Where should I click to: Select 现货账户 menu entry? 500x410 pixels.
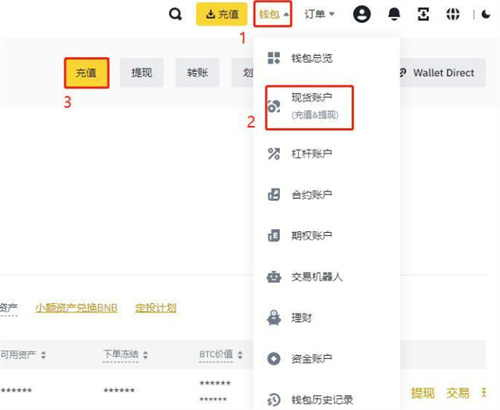tap(309, 107)
